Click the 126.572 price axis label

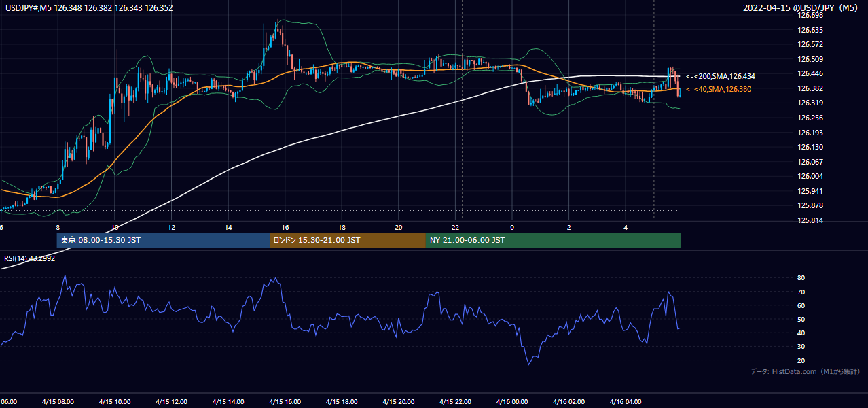coord(810,44)
